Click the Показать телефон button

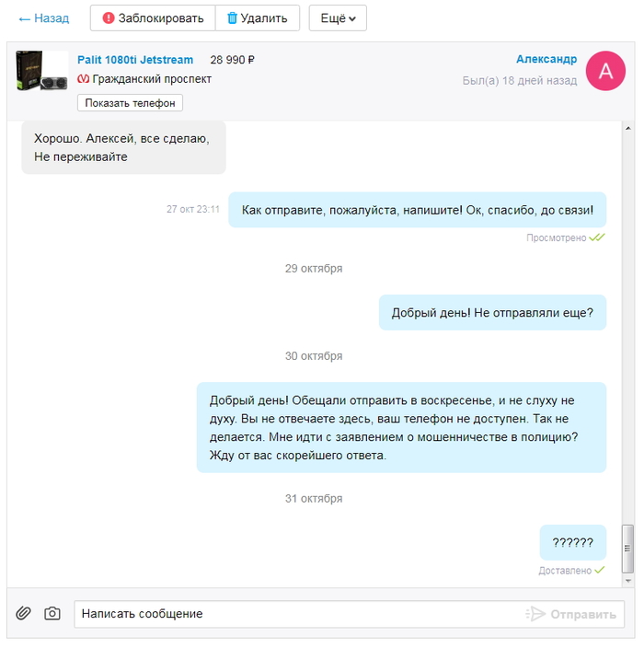130,103
